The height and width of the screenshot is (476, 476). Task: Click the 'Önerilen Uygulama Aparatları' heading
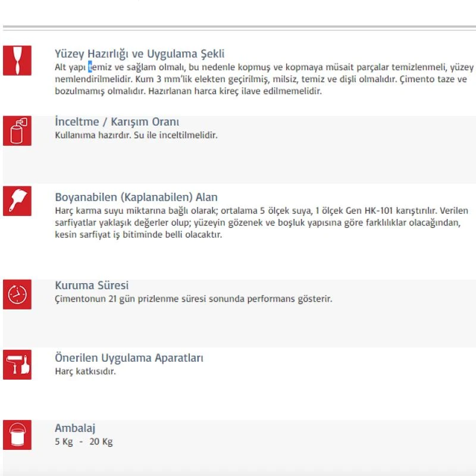click(x=129, y=358)
